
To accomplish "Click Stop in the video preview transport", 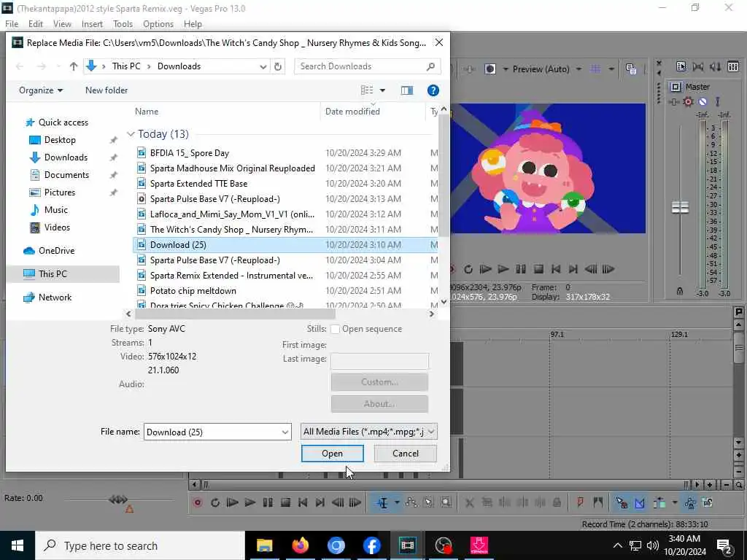I will (x=538, y=269).
